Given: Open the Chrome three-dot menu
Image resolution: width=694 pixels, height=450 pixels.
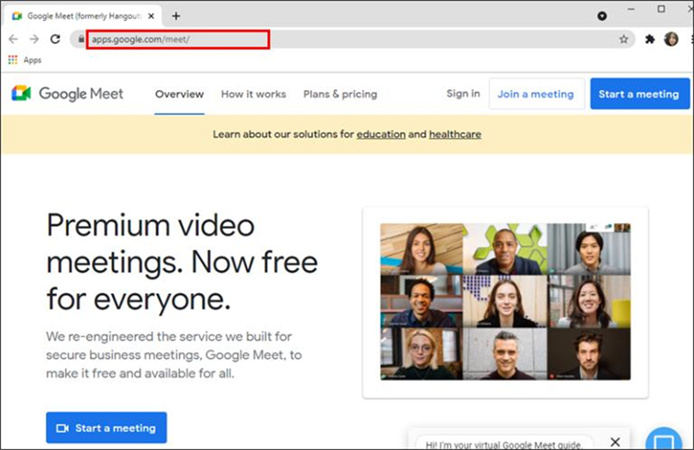Looking at the screenshot, I should point(686,39).
